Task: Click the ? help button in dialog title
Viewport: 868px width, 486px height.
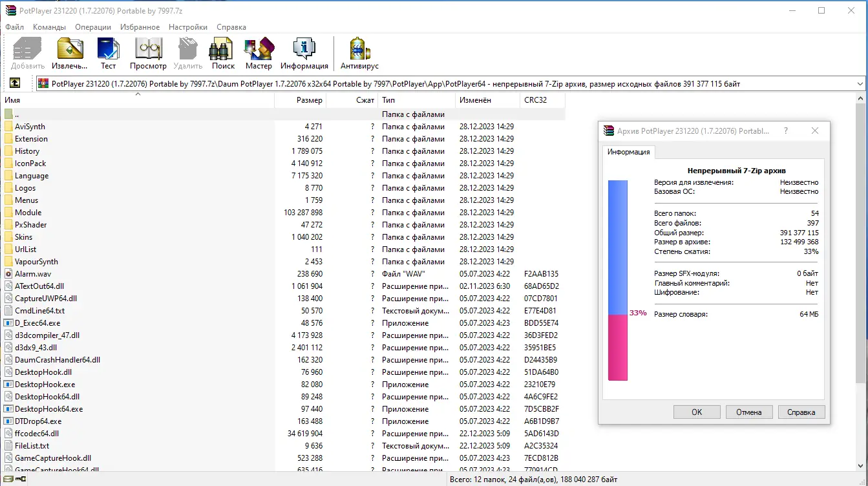Action: pyautogui.click(x=786, y=131)
